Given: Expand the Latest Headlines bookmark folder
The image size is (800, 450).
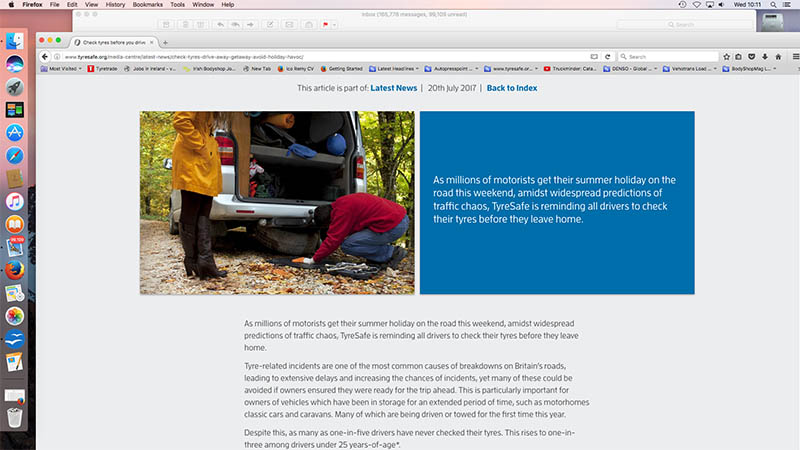Looking at the screenshot, I should click(395, 69).
